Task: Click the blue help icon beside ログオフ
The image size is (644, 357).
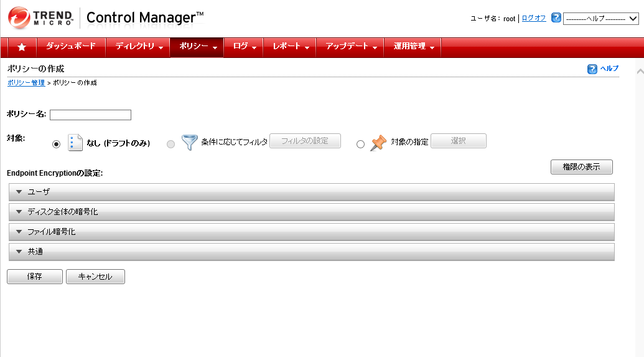Action: point(556,18)
